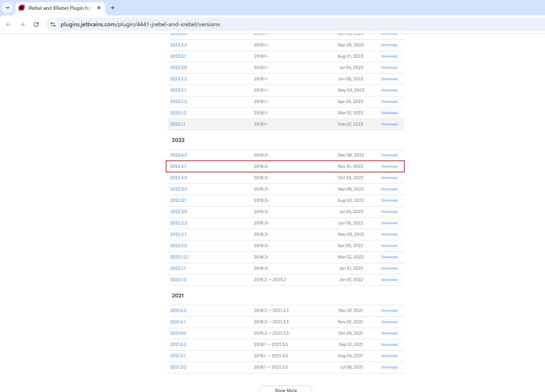This screenshot has width=545, height=392.
Task: Open version 2022.4.1 link
Action: tap(178, 166)
